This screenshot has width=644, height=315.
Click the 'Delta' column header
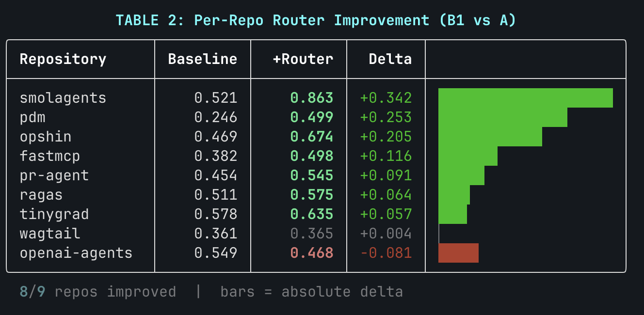[x=390, y=59]
